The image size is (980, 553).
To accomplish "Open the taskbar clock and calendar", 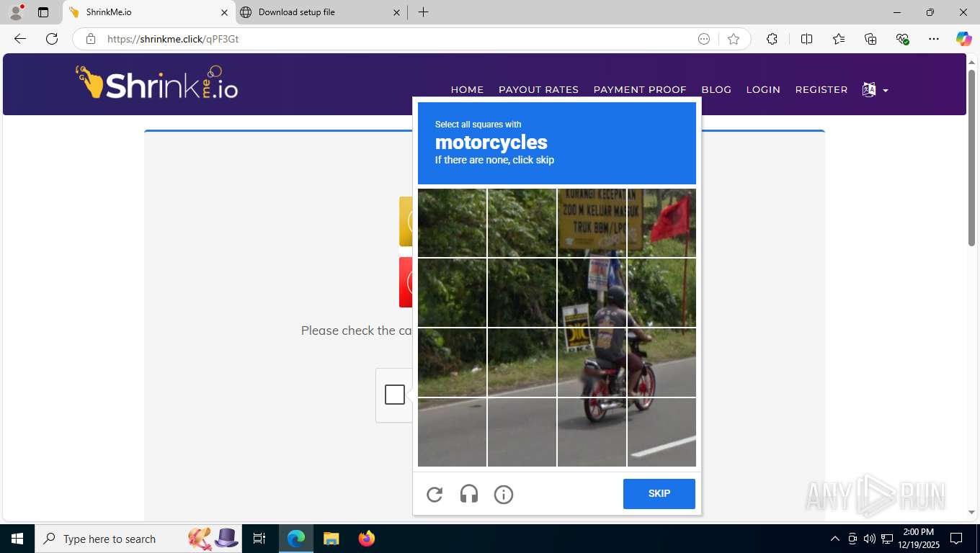I will [x=918, y=539].
